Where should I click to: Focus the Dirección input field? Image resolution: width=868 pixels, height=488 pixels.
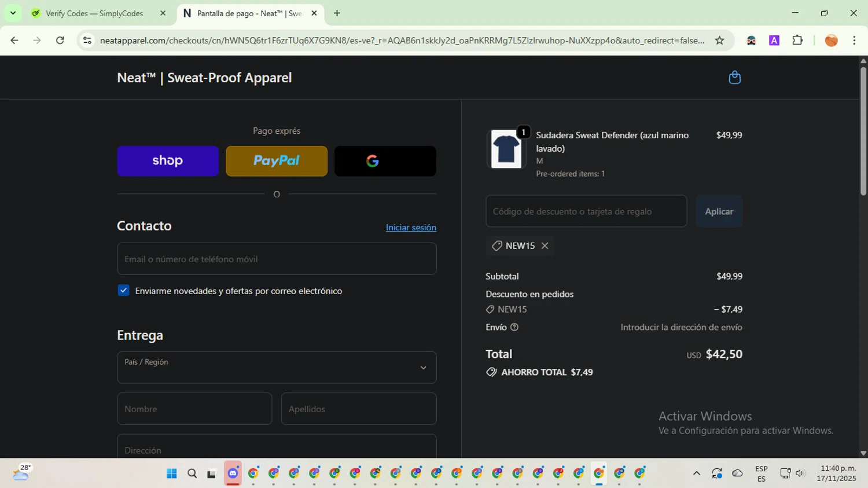click(x=277, y=446)
